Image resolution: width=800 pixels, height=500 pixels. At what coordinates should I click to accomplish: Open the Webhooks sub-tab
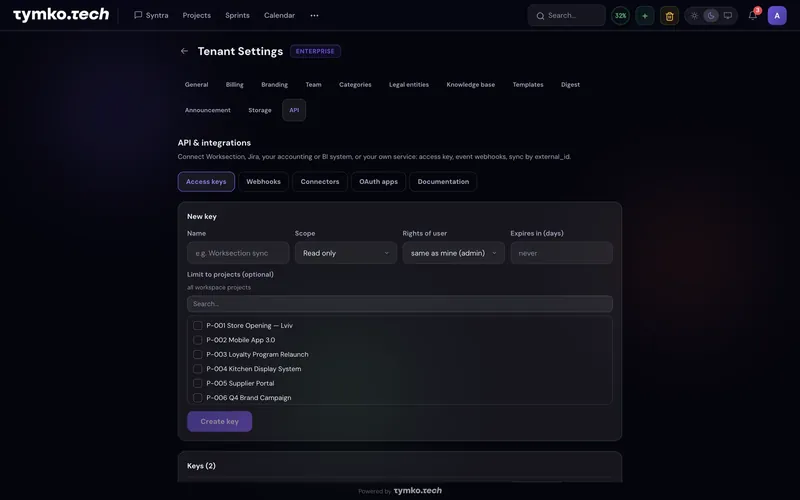point(263,182)
